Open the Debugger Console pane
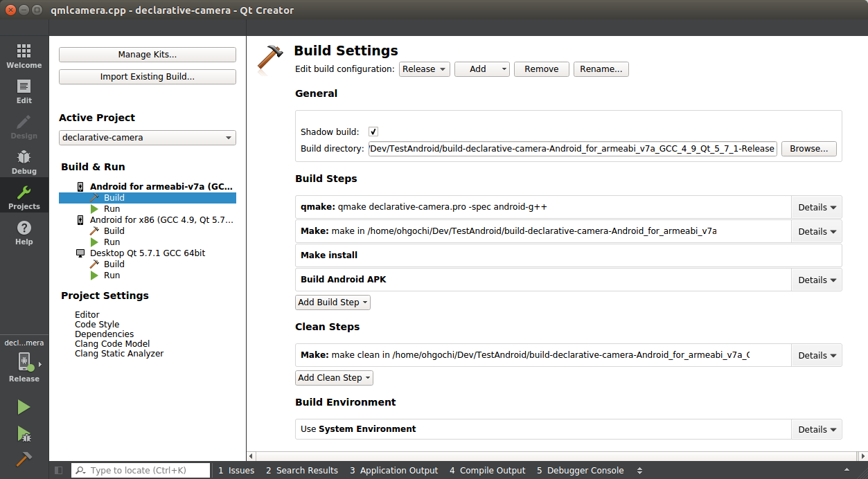This screenshot has height=479, width=868. pos(581,471)
